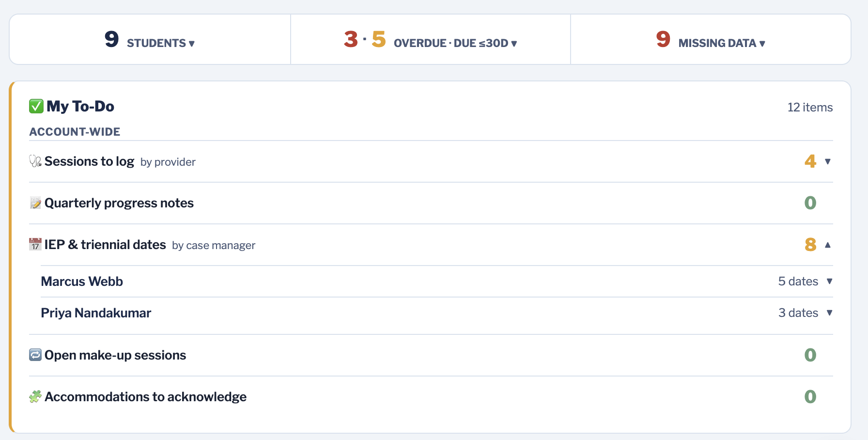Click the puzzle piece icon beside Accommodations
Viewport: 868px width, 440px height.
[35, 397]
